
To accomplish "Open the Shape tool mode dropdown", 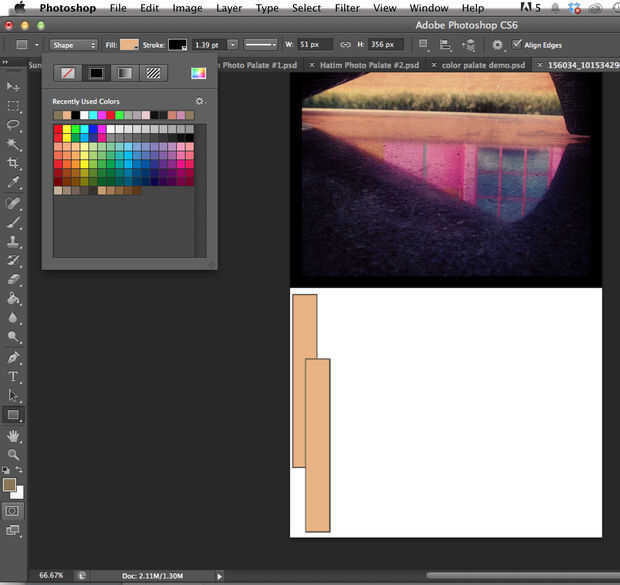I will (x=73, y=45).
